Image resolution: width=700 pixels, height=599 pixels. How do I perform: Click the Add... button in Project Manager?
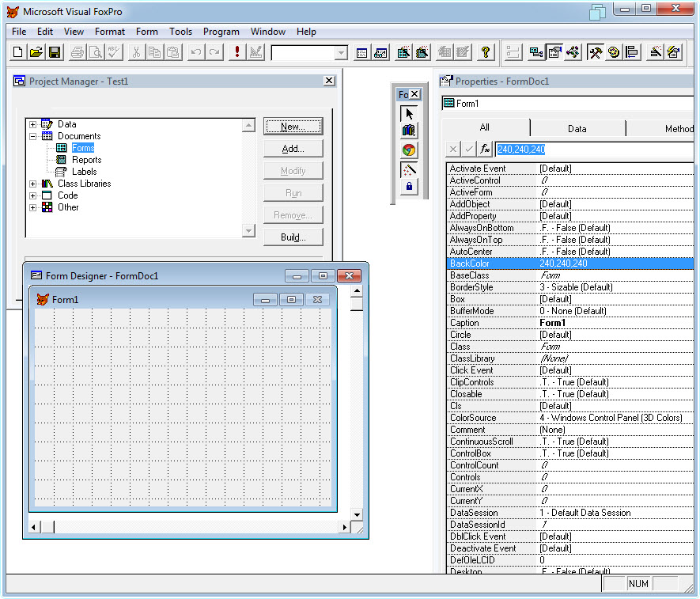tap(293, 149)
